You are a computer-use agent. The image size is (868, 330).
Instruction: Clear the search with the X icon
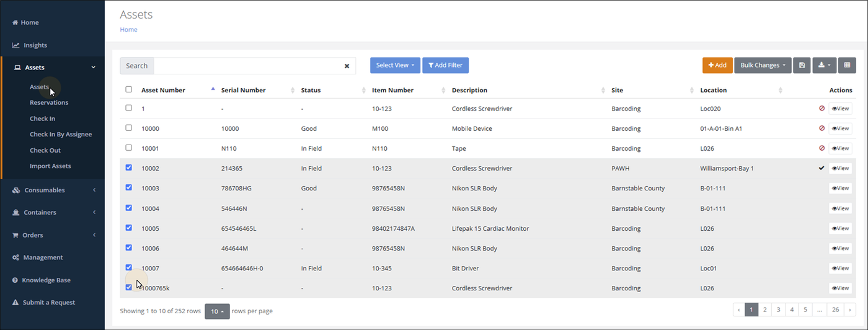click(x=347, y=66)
